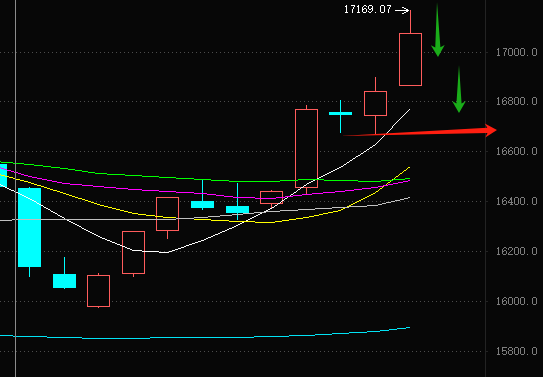The width and height of the screenshot is (543, 377).
Task: Select the cyan doji cross candle near 16750
Action: (340, 114)
